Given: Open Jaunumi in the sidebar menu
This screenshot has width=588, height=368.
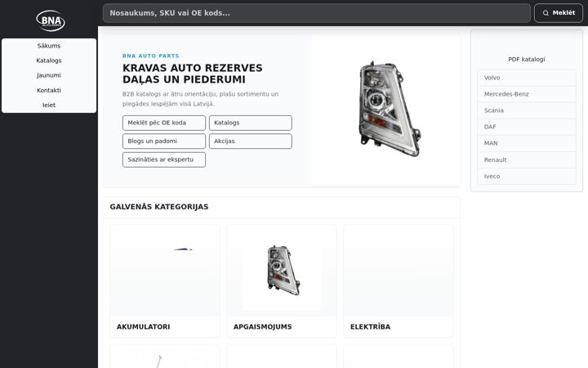Looking at the screenshot, I should pyautogui.click(x=49, y=75).
